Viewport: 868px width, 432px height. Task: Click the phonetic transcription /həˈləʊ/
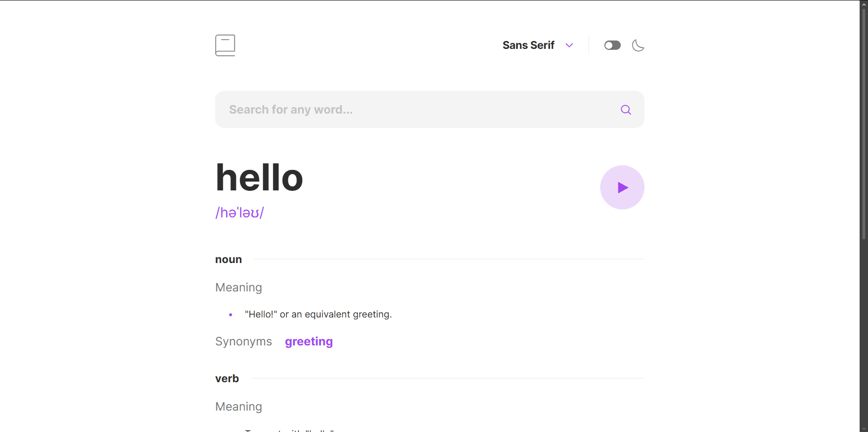pos(240,213)
